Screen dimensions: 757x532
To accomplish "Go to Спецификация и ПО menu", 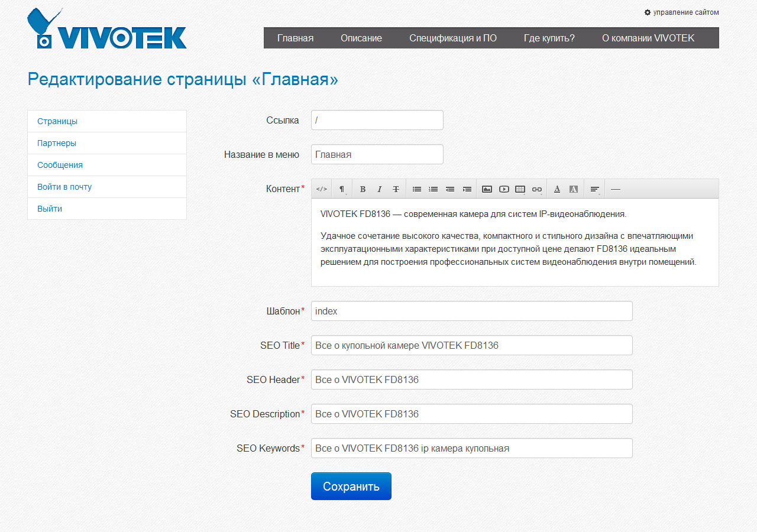I will (453, 38).
